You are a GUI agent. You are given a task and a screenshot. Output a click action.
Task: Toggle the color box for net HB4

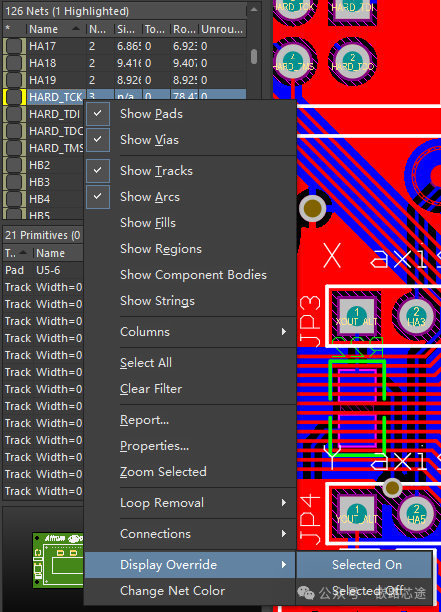click(x=14, y=199)
